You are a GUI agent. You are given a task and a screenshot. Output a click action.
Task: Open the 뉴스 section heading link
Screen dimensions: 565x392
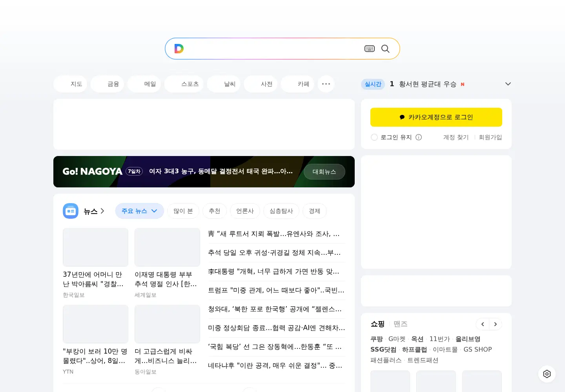pos(94,211)
